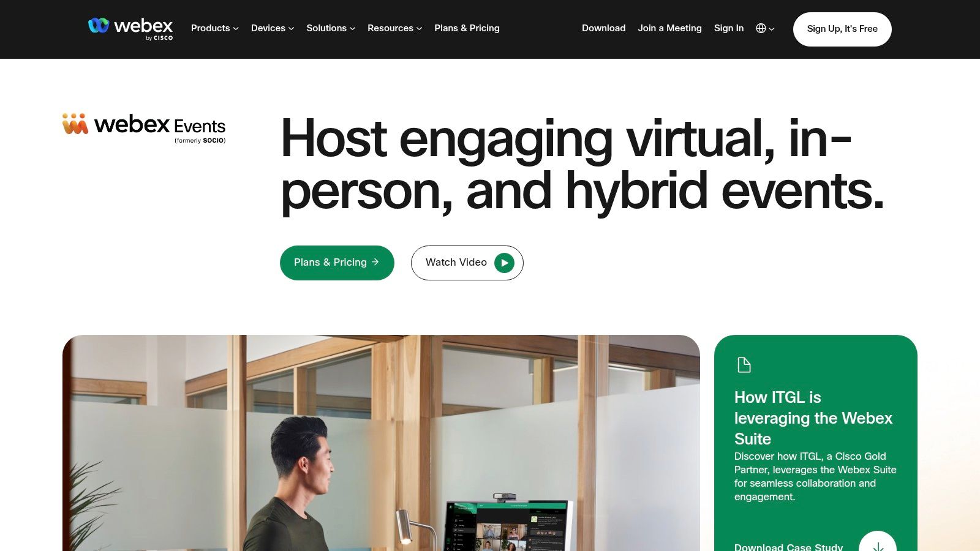The image size is (980, 551).
Task: Click the document icon in green card
Action: click(744, 365)
